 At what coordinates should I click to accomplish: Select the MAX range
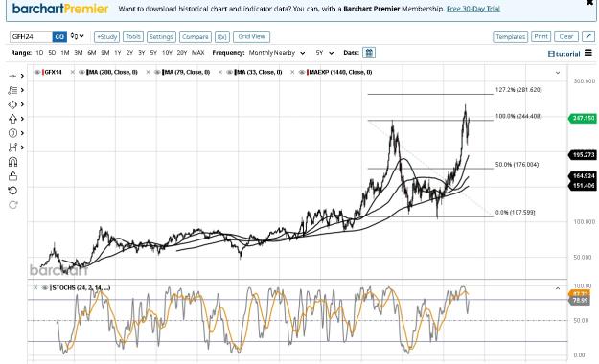tap(197, 53)
